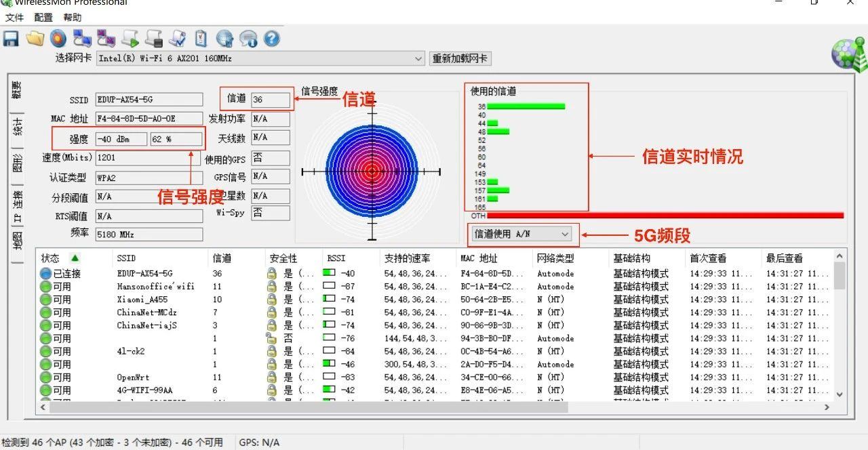Switch to the 图形 side tab
Image resolution: width=868 pixels, height=450 pixels.
coord(17,163)
